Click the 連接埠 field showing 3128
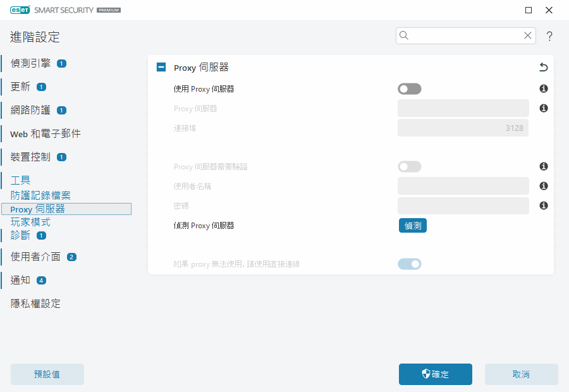Screen dimensions: 569x392 click(463, 127)
